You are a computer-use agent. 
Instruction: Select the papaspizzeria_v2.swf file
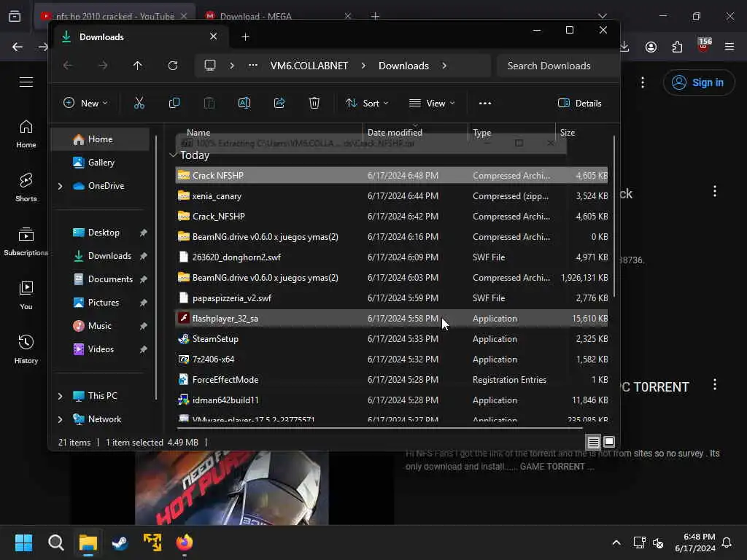(x=392, y=298)
